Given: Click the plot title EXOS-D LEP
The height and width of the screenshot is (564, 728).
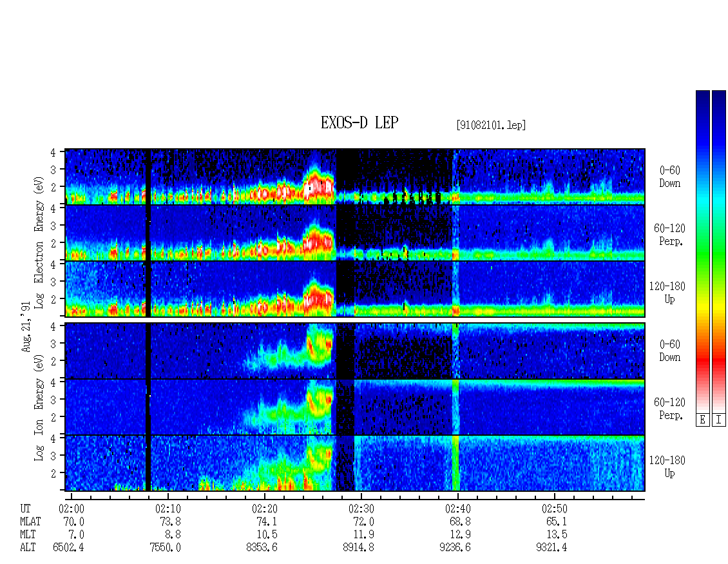Looking at the screenshot, I should pos(359,123).
